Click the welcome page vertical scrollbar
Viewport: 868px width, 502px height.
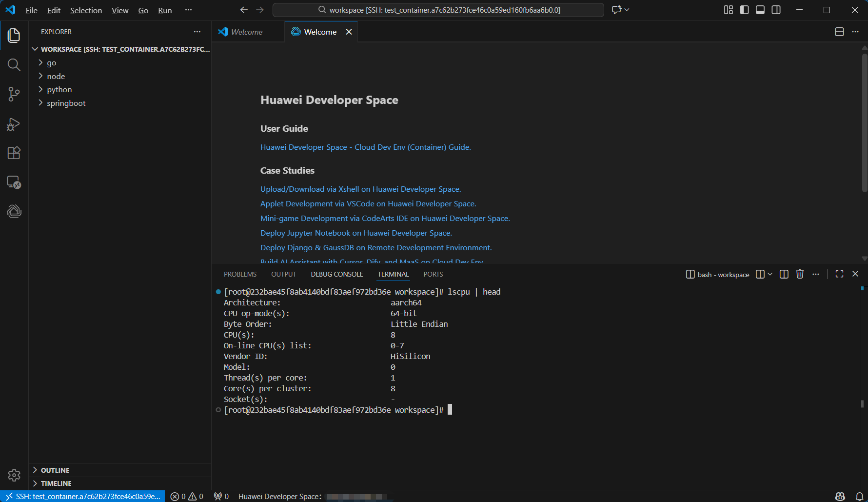pos(865,122)
